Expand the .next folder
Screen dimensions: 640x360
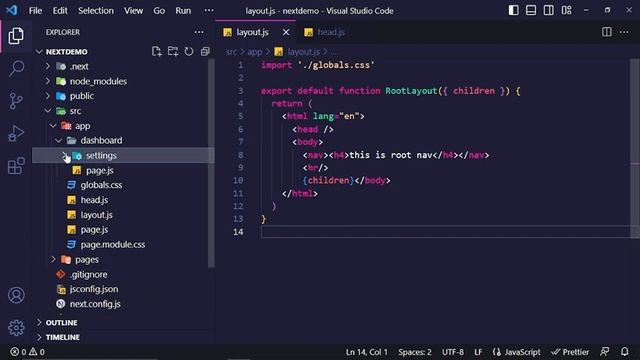[48, 66]
